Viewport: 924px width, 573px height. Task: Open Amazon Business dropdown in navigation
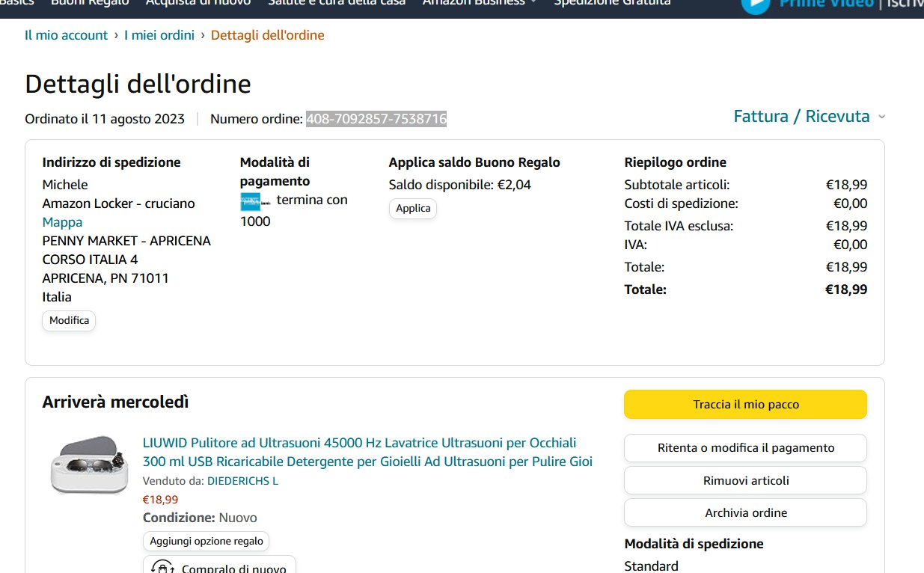point(480,2)
